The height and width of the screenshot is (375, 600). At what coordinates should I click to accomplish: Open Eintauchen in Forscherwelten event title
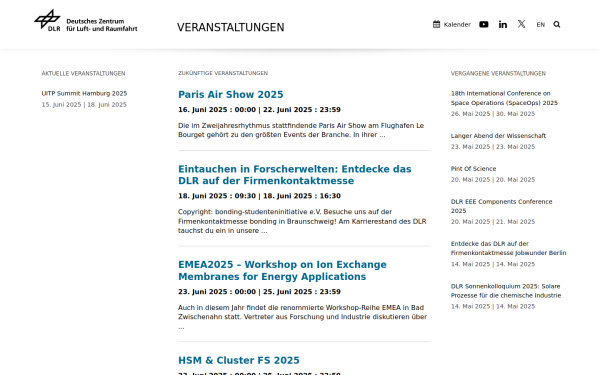pos(295,175)
